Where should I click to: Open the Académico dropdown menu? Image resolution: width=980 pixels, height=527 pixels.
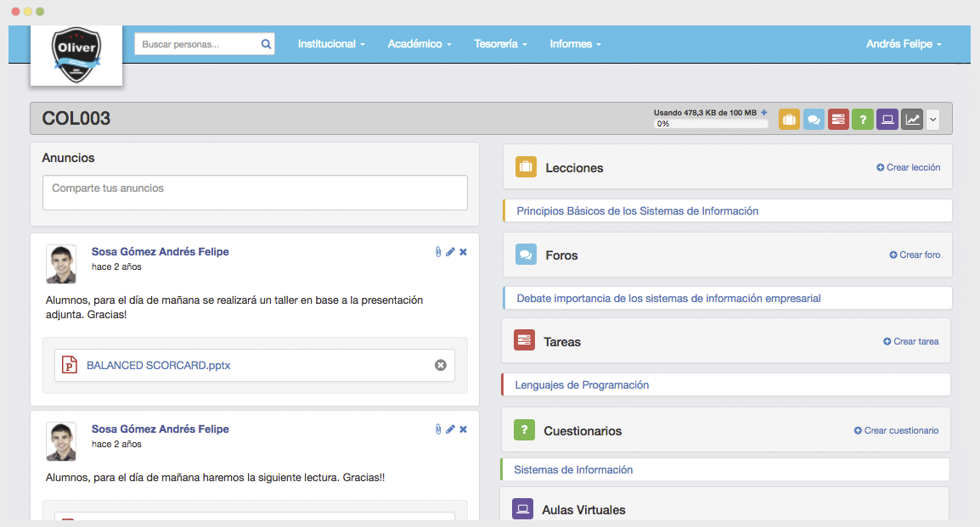[420, 44]
